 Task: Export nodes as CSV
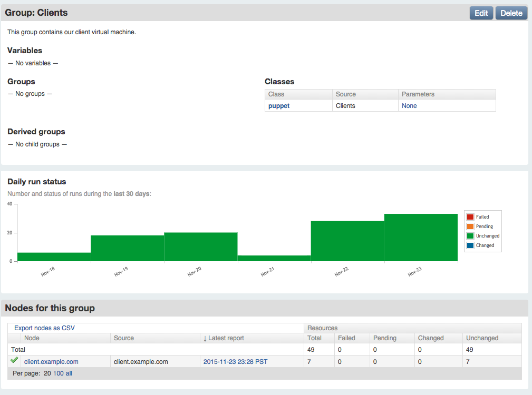click(x=44, y=328)
